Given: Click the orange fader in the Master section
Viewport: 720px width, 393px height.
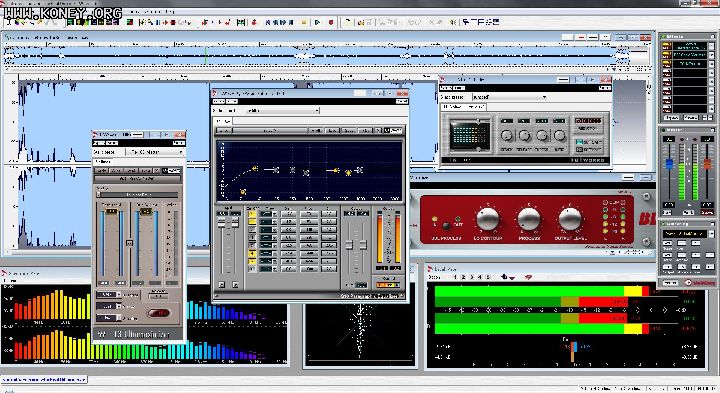Looking at the screenshot, I should point(707,164).
